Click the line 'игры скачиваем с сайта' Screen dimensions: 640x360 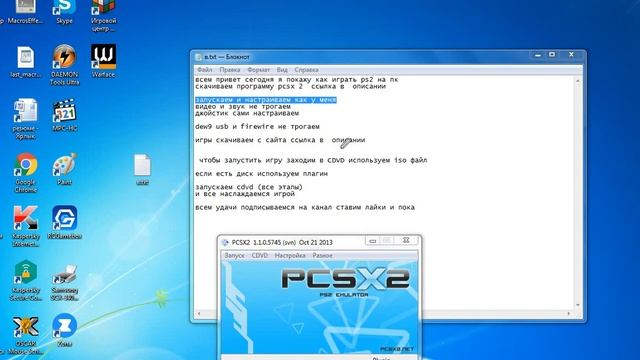(x=280, y=140)
